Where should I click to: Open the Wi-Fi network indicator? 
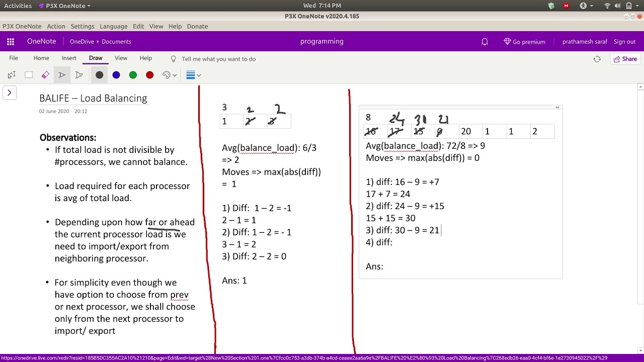point(607,6)
